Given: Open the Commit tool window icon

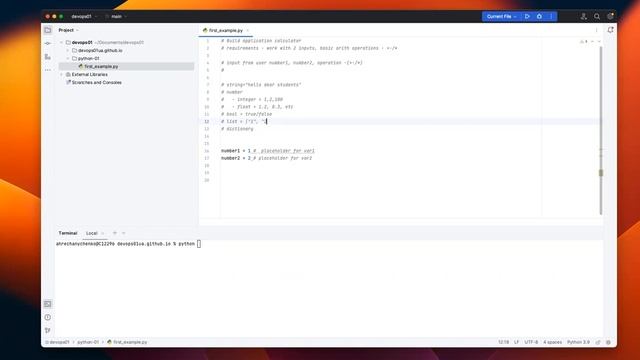Looking at the screenshot, I should (x=48, y=43).
